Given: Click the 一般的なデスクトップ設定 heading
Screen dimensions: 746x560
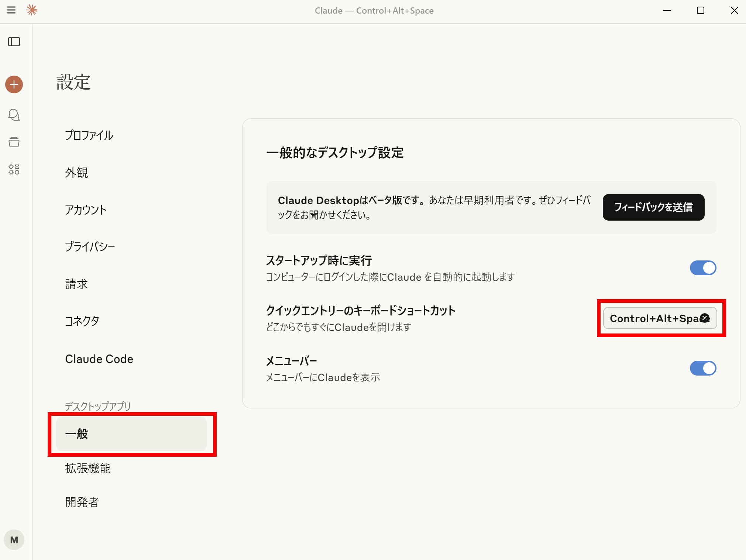Looking at the screenshot, I should [x=335, y=153].
